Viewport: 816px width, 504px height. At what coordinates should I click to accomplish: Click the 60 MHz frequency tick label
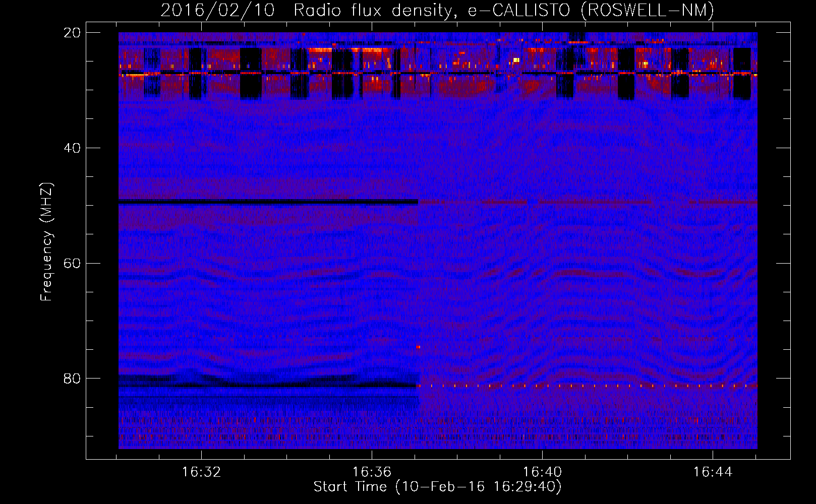coord(72,264)
